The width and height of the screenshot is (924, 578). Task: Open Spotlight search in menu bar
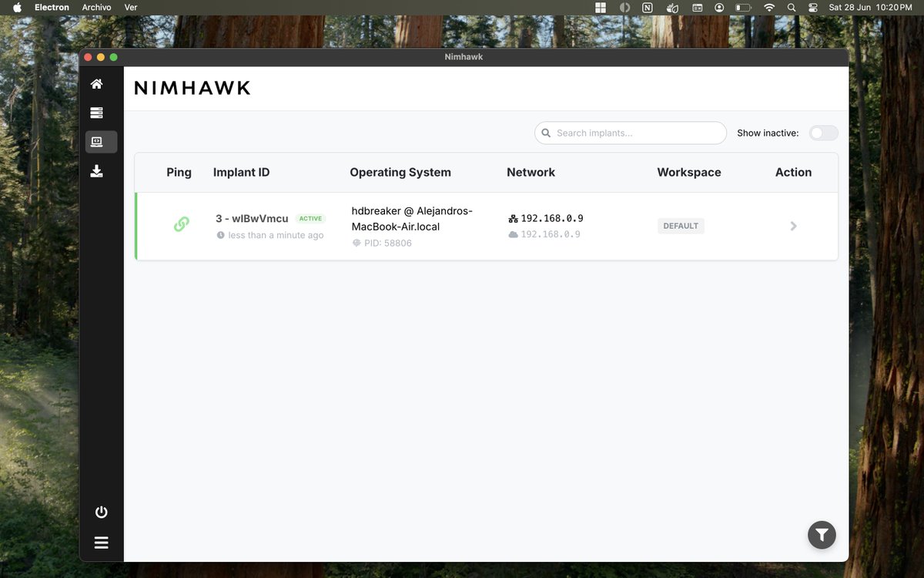pos(791,7)
